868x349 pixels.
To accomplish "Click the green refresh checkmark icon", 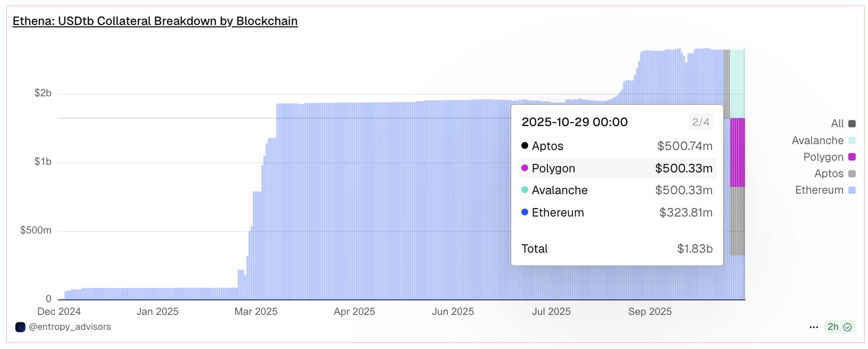I will tap(848, 327).
